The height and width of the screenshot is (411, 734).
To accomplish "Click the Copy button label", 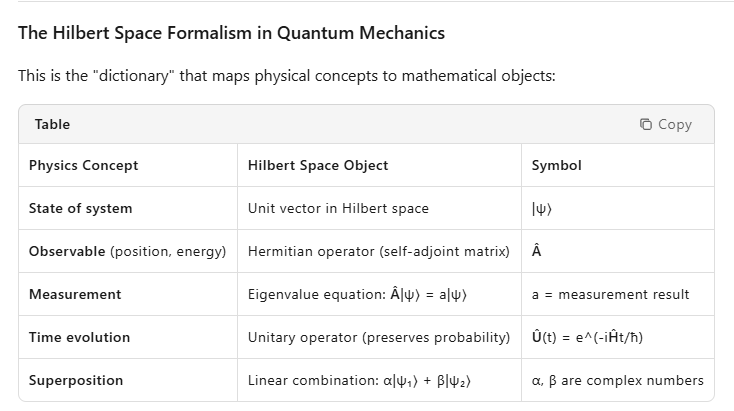I will (x=675, y=124).
